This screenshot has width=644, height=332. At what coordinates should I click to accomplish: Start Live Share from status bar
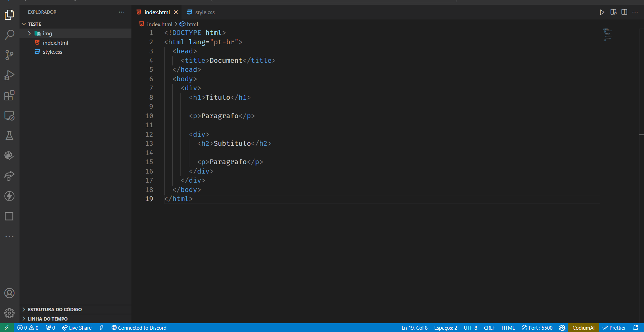click(x=77, y=328)
